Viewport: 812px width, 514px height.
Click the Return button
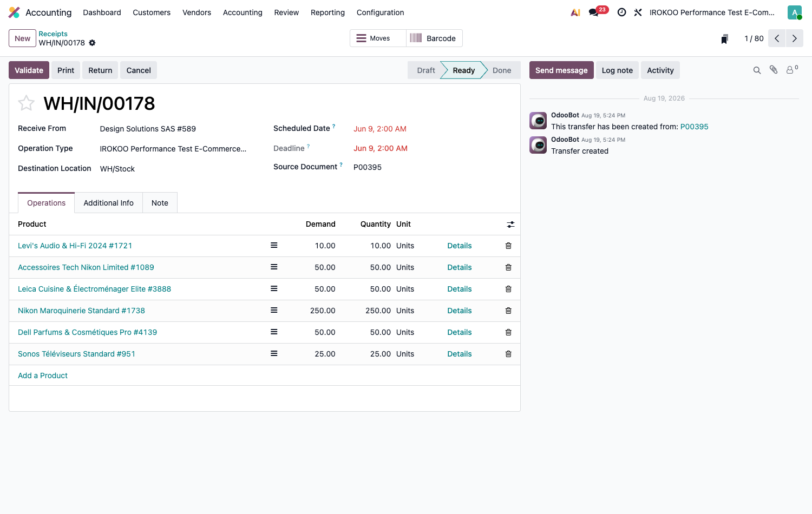pos(100,70)
